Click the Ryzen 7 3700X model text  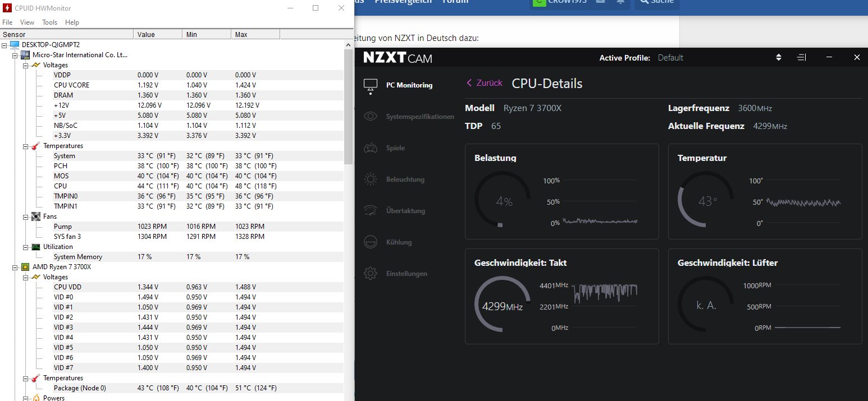[532, 108]
